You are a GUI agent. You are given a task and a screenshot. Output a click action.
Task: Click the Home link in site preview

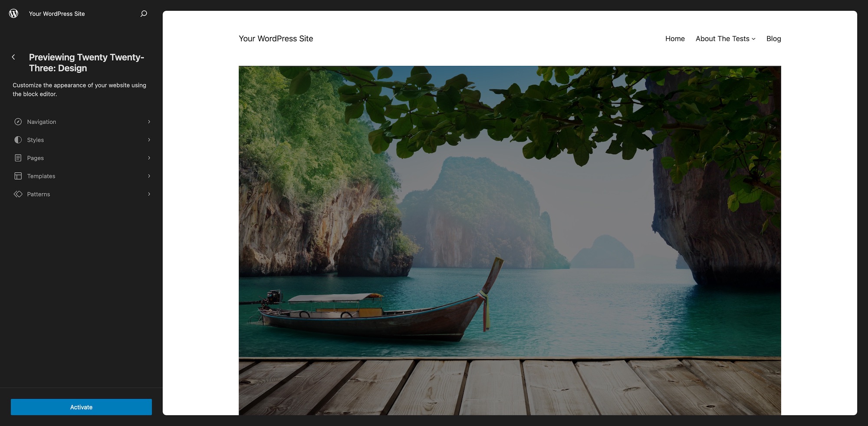click(675, 39)
